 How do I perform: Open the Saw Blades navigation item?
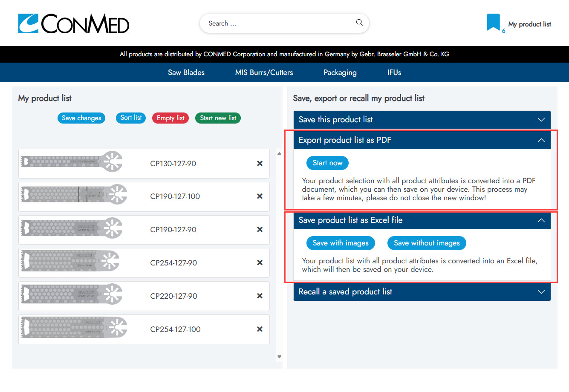[186, 72]
